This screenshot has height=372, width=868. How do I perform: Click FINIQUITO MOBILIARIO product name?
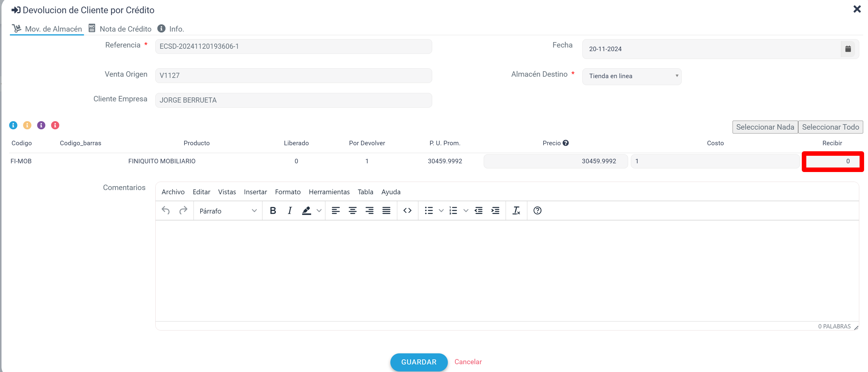pos(162,161)
